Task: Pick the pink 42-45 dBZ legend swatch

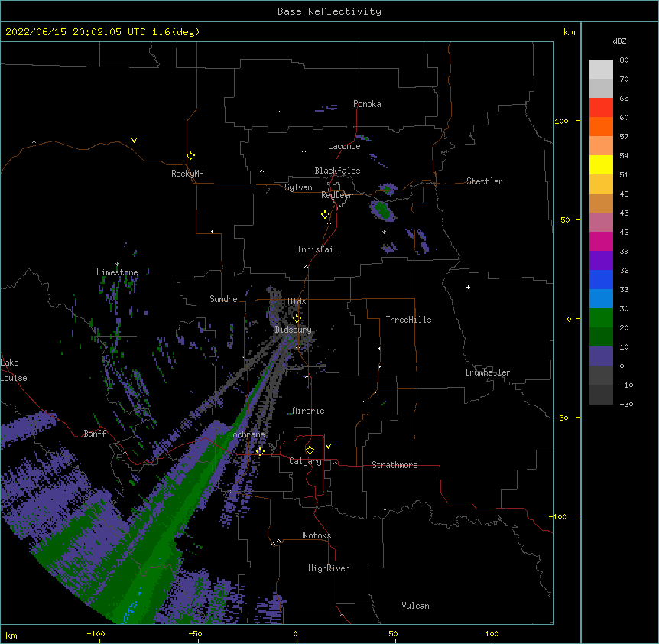Action: coord(601,223)
